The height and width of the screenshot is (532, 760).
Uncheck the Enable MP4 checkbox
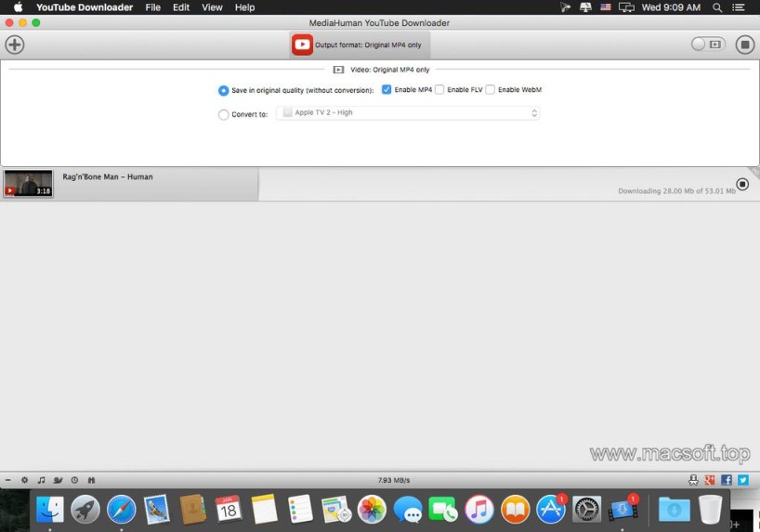pyautogui.click(x=387, y=90)
